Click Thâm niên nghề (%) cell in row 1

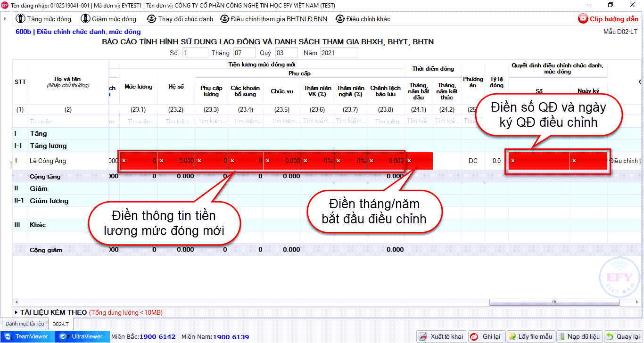(351, 161)
